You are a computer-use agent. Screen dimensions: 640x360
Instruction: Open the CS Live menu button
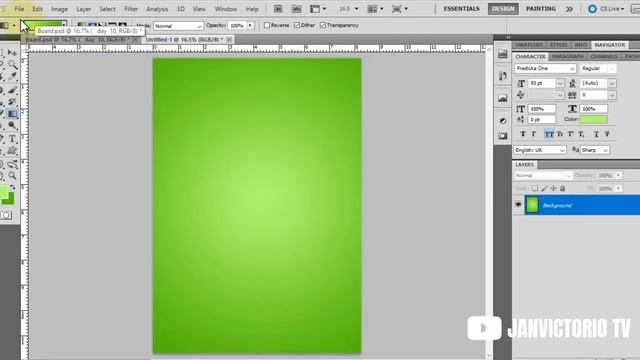(606, 9)
